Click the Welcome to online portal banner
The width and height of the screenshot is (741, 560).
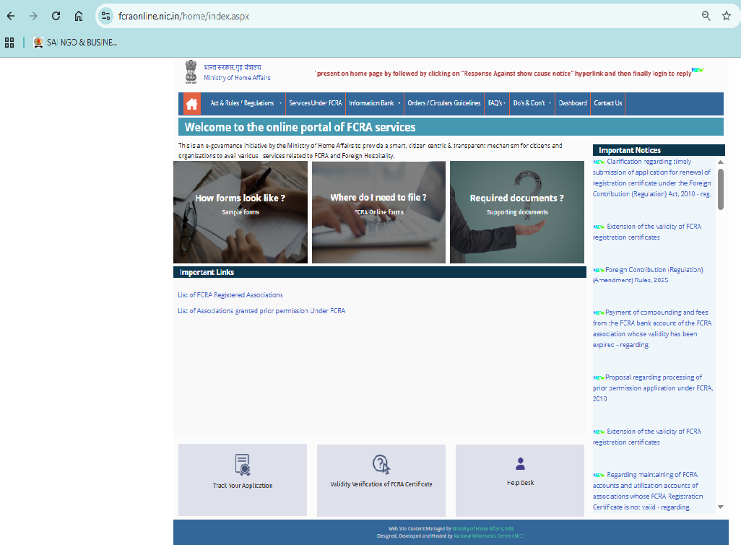(x=451, y=127)
